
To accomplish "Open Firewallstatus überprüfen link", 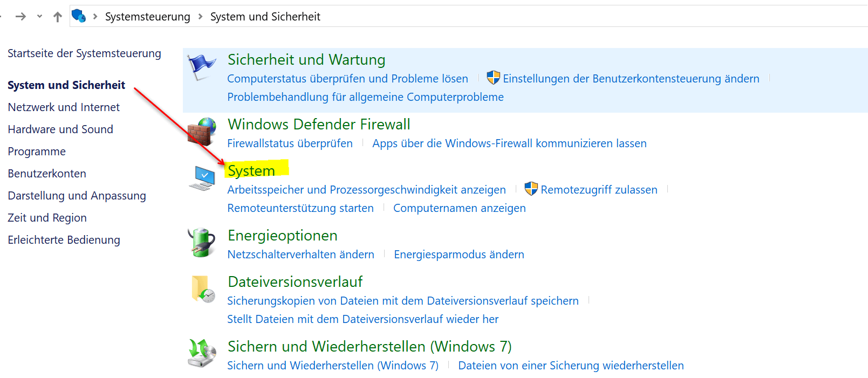I will [x=290, y=143].
